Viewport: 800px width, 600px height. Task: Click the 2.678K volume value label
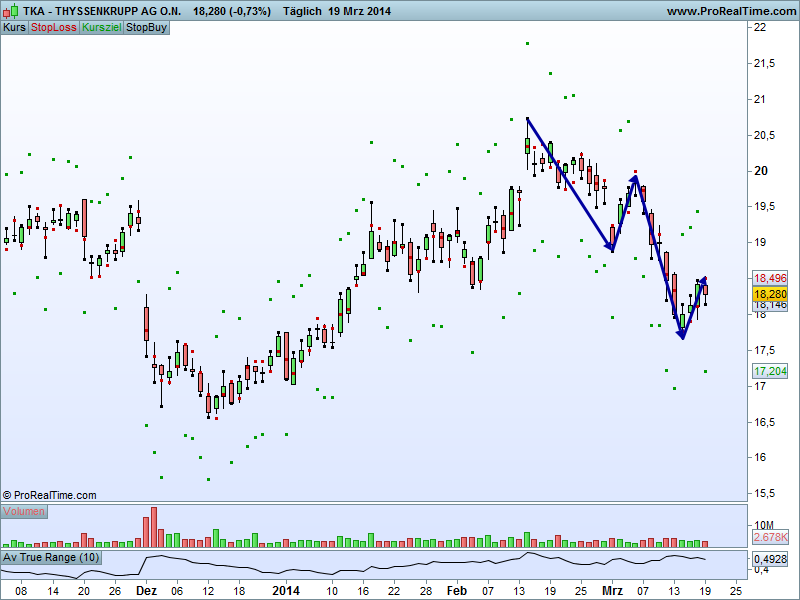[770, 537]
